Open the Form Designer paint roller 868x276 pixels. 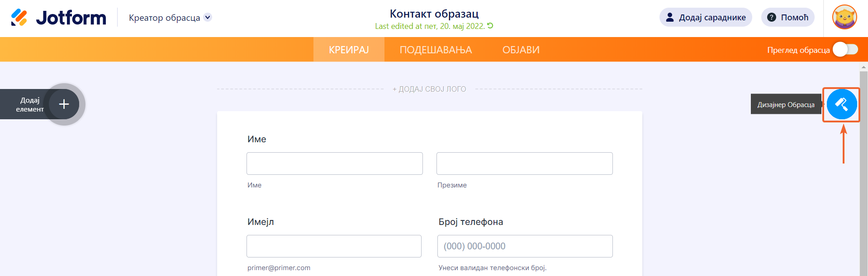(841, 104)
